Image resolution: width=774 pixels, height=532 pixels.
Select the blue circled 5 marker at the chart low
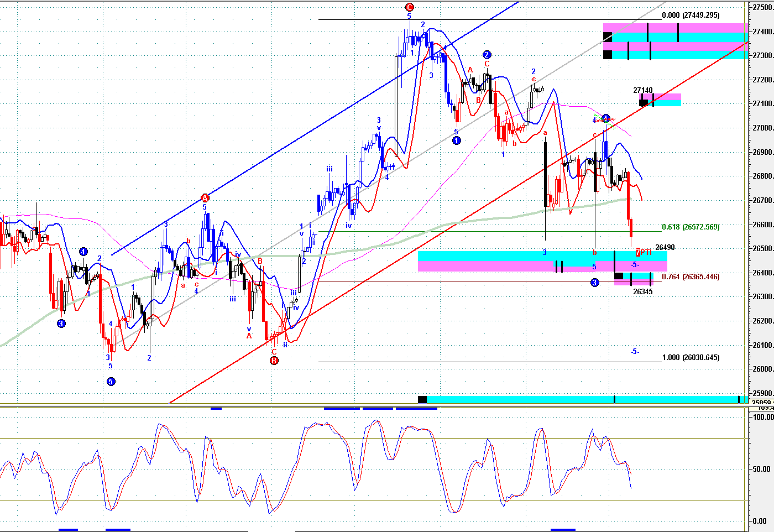[x=111, y=382]
